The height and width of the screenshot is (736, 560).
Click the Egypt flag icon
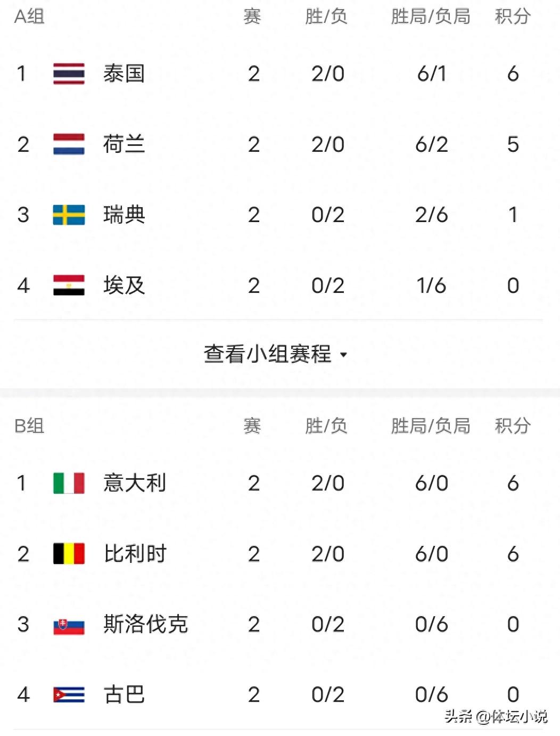click(x=69, y=285)
